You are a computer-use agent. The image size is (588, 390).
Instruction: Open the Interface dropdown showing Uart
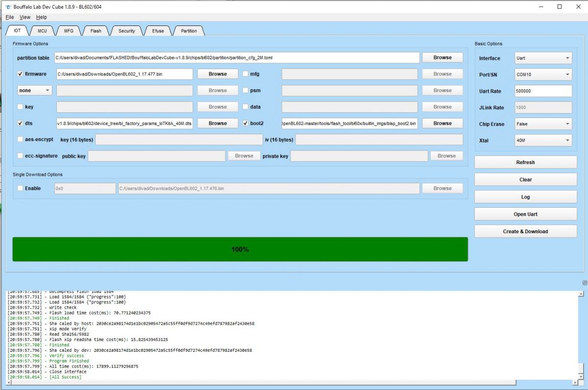[x=543, y=58]
